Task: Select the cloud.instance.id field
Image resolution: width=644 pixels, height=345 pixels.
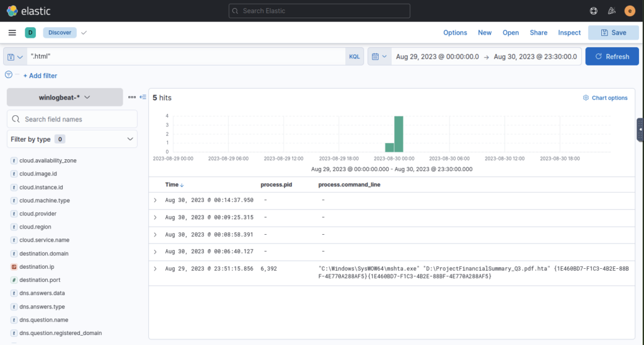Action: pyautogui.click(x=41, y=188)
